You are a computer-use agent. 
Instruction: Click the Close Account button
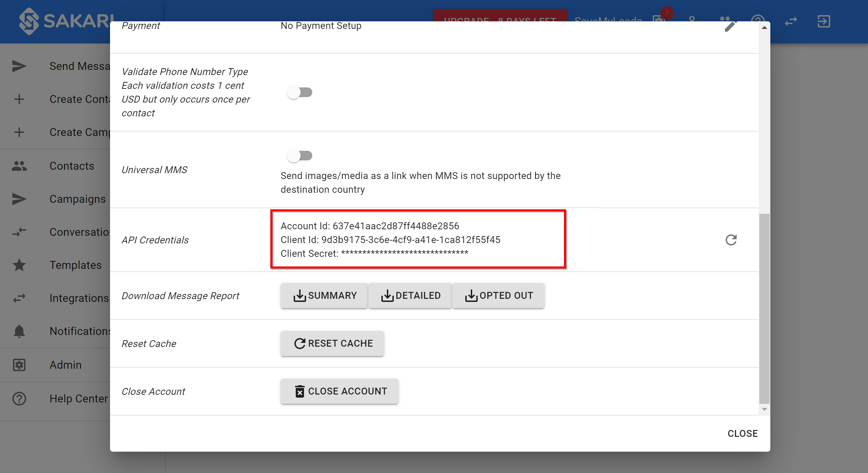tap(340, 391)
